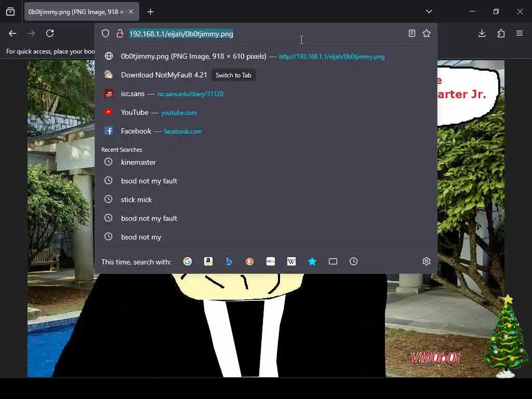
Task: Search open Tabs icon
Action: 333,261
